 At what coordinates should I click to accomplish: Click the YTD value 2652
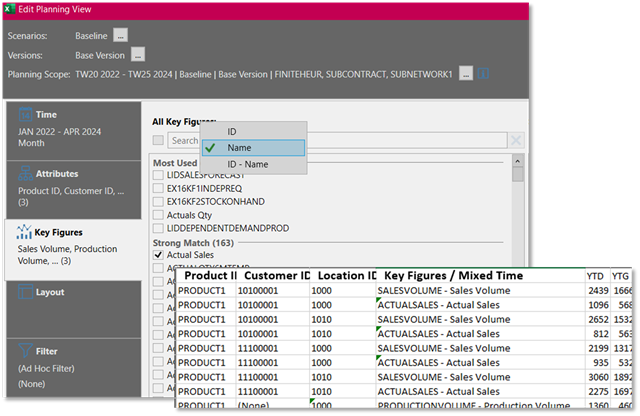pyautogui.click(x=598, y=319)
